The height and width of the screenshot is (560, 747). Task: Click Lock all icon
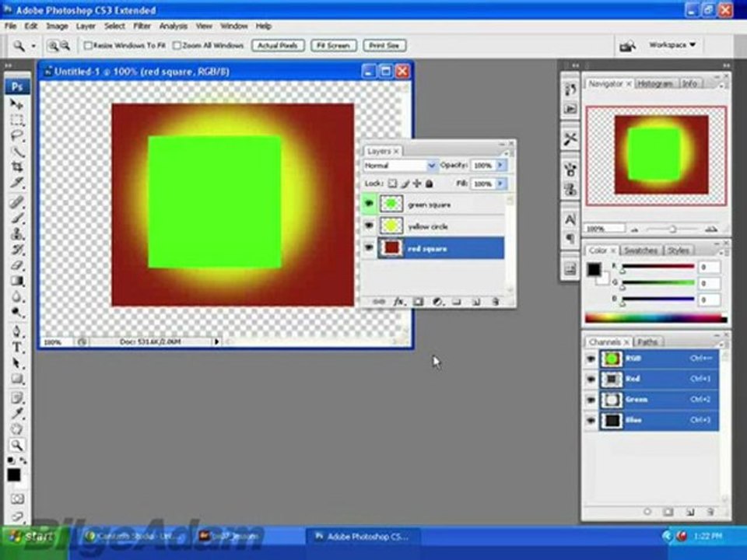429,184
